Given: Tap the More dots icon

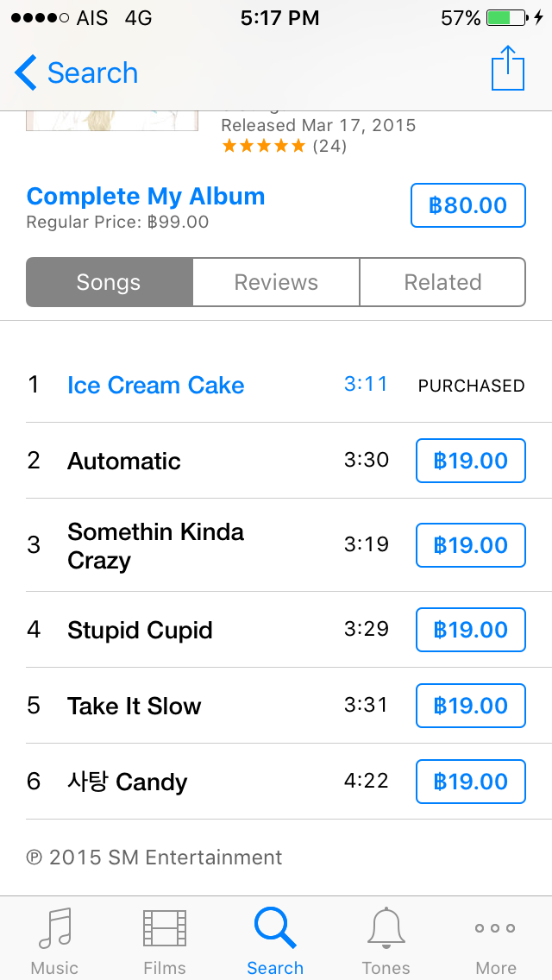Looking at the screenshot, I should [x=496, y=928].
